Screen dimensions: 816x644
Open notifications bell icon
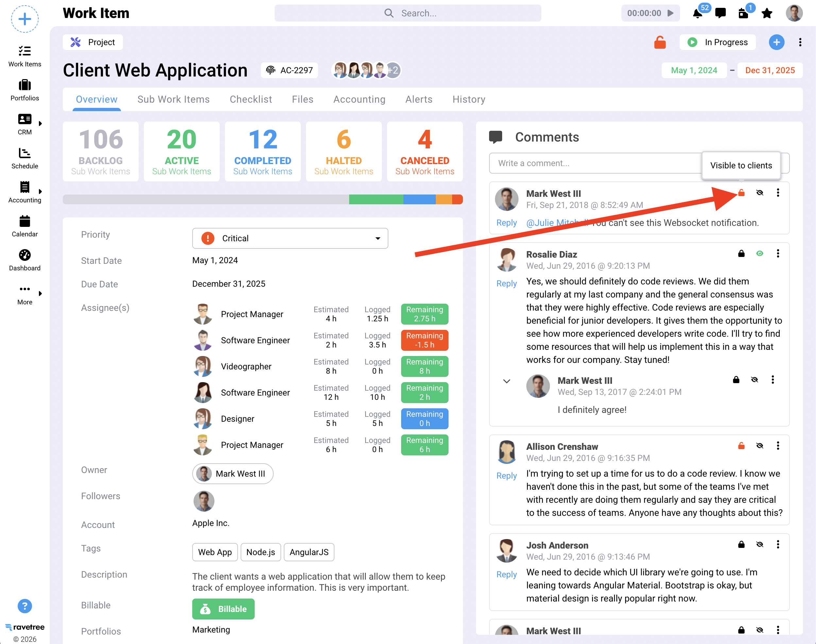pos(697,14)
